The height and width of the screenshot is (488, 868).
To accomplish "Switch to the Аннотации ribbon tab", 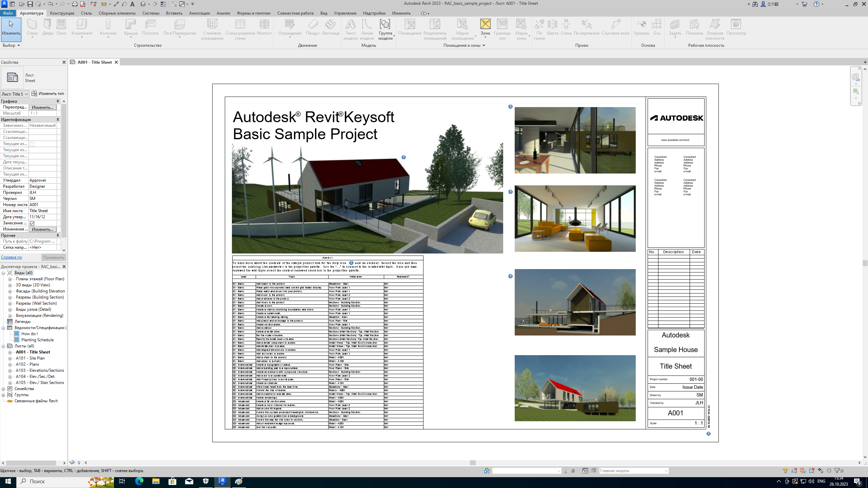I will tap(199, 13).
